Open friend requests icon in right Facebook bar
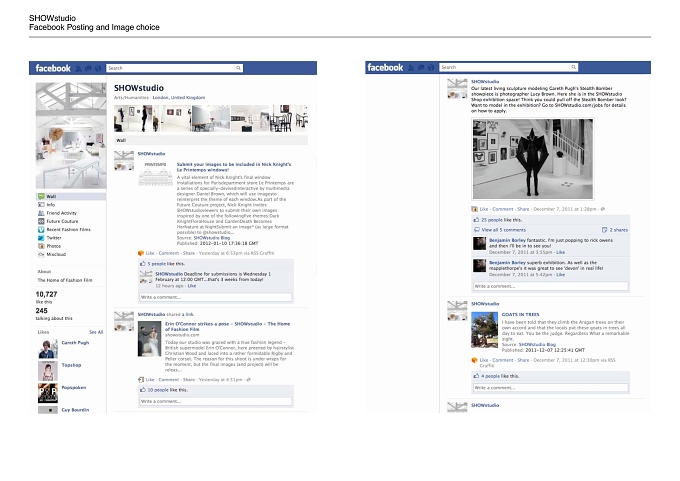Image resolution: width=680 pixels, height=481 pixels. coord(411,68)
